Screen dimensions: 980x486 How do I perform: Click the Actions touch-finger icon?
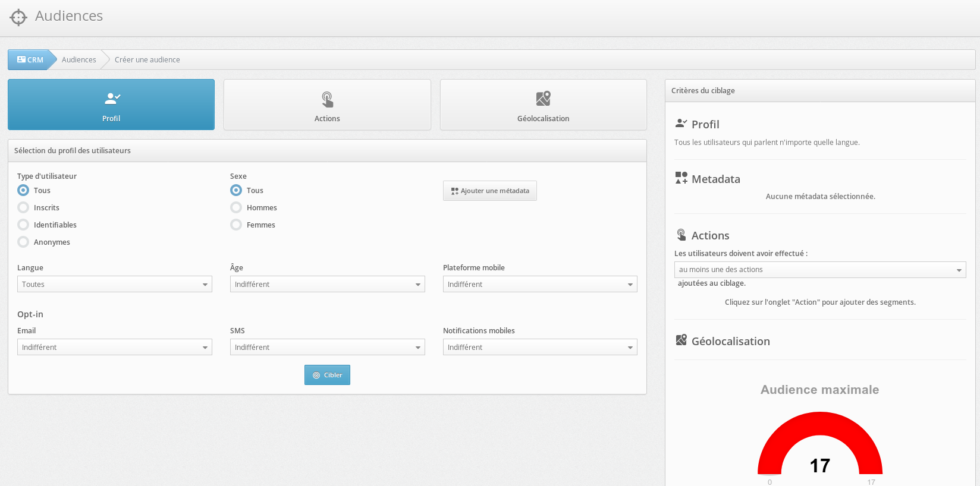pyautogui.click(x=327, y=99)
